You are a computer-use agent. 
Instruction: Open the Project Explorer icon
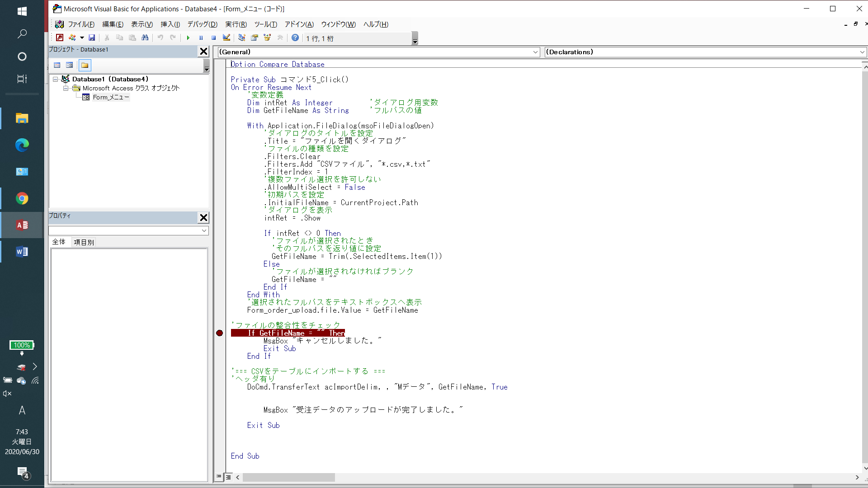242,38
